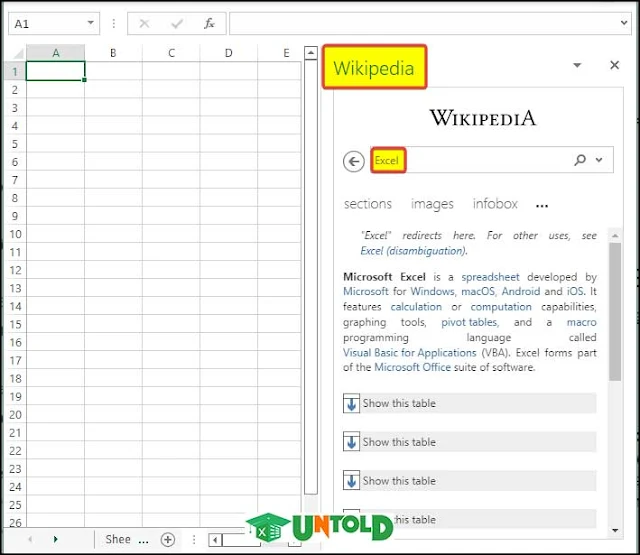Expand the formula bar with chevron
Image resolution: width=640 pixels, height=555 pixels.
pyautogui.click(x=624, y=23)
